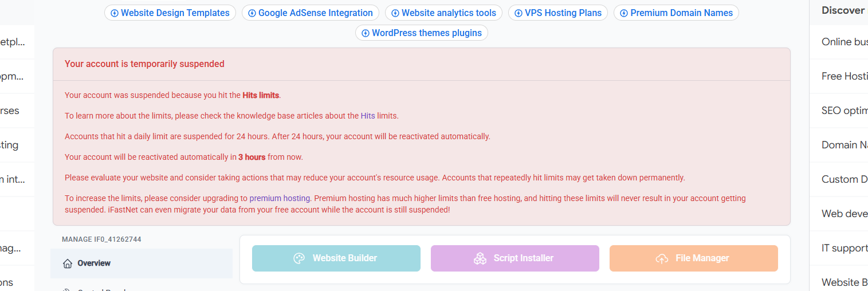The image size is (868, 291).
Task: Hit the plus icon on Premium Domain Names
Action: tap(624, 13)
